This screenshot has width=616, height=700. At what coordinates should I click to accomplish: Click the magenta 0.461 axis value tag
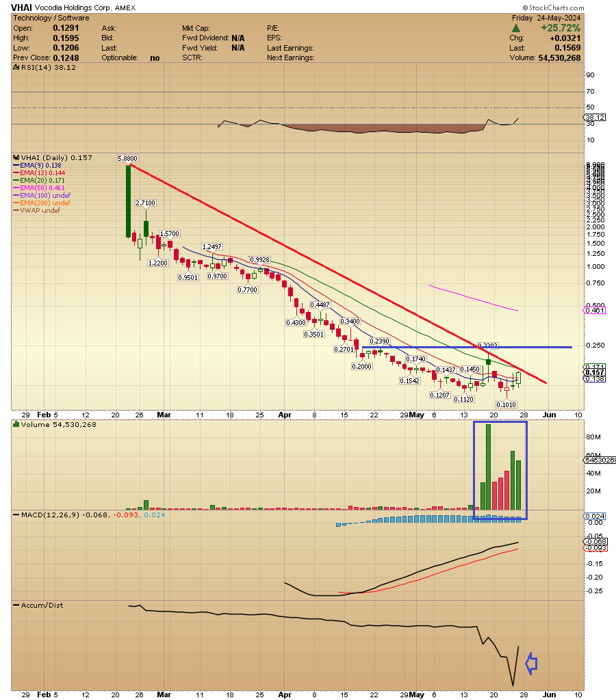click(595, 310)
